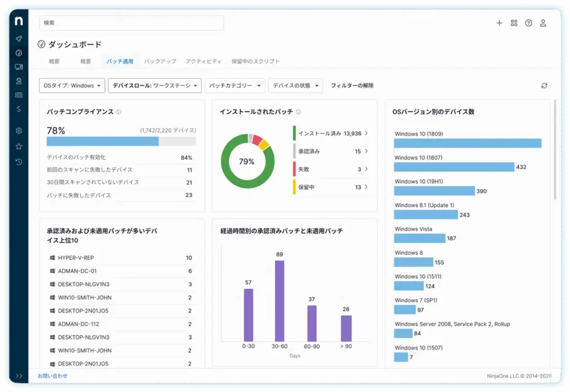Click the vertical scrollbar on the right
The height and width of the screenshot is (392, 570).
(x=555, y=150)
